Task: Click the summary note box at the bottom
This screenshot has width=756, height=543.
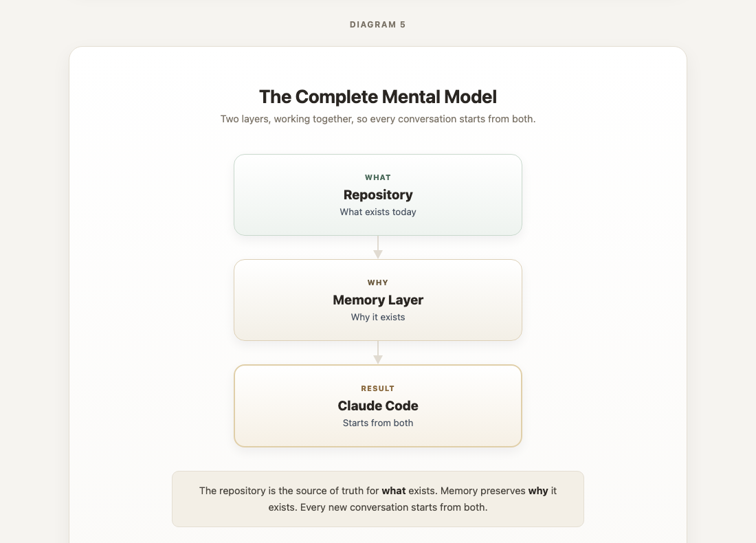Action: pos(377,499)
